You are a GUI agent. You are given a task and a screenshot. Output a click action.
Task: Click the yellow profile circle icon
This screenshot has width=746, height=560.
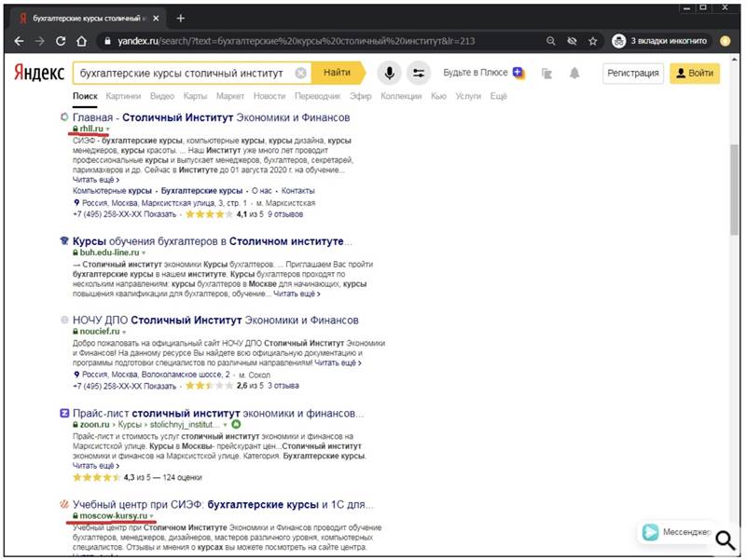pyautogui.click(x=725, y=41)
